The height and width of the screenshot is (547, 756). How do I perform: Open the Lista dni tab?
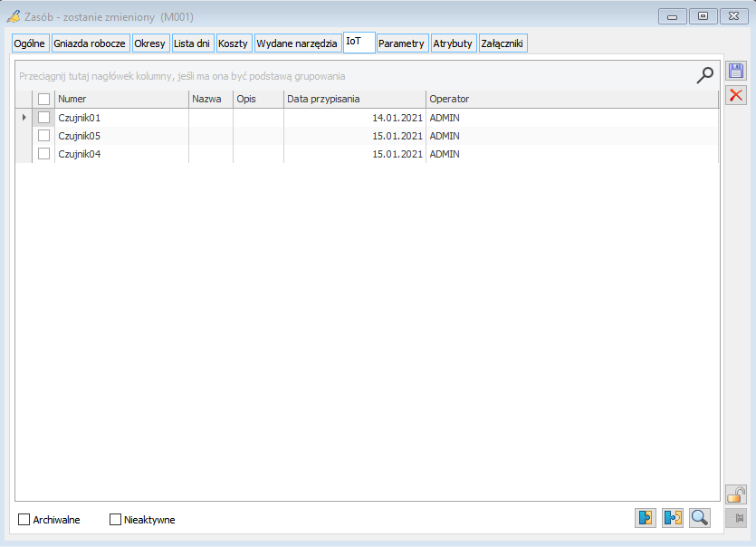[192, 43]
